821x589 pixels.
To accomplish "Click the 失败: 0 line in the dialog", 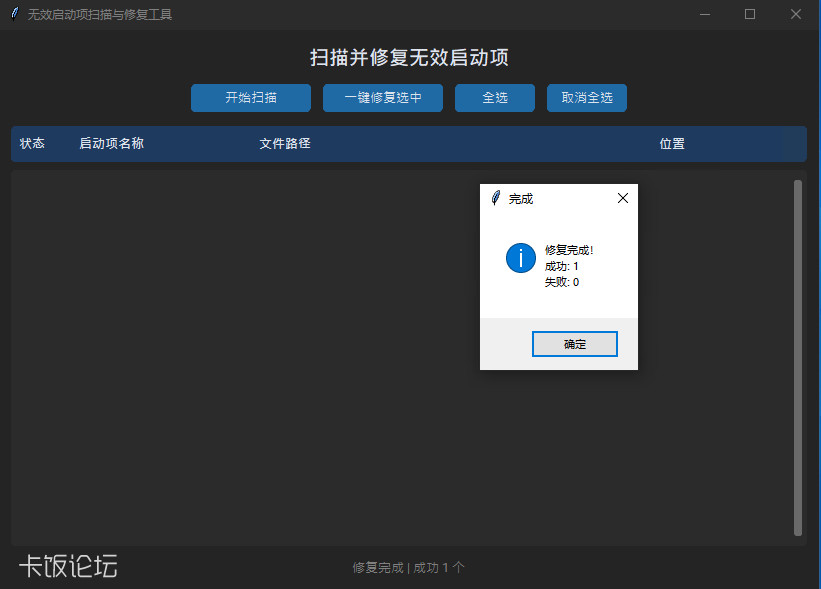I will [562, 282].
